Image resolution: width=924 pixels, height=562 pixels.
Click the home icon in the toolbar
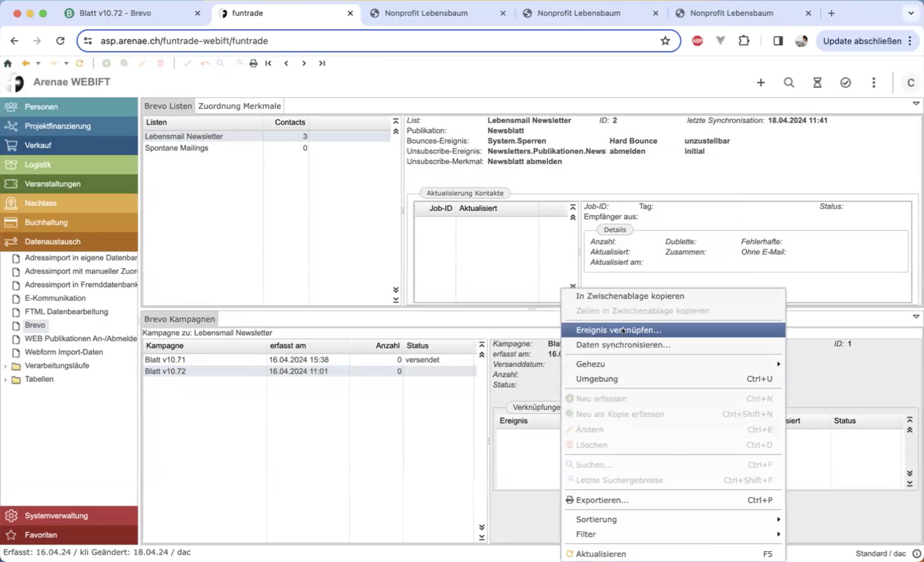tap(8, 64)
